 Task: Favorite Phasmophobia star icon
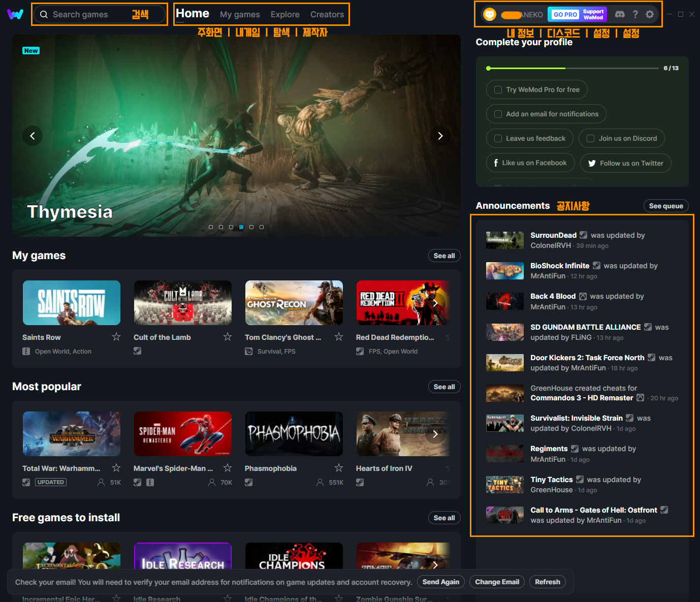(339, 468)
